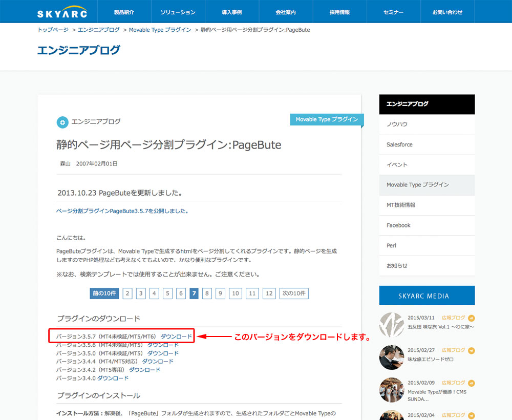Go to previous 10 pages (前の10件)
512x420 pixels.
tap(104, 293)
